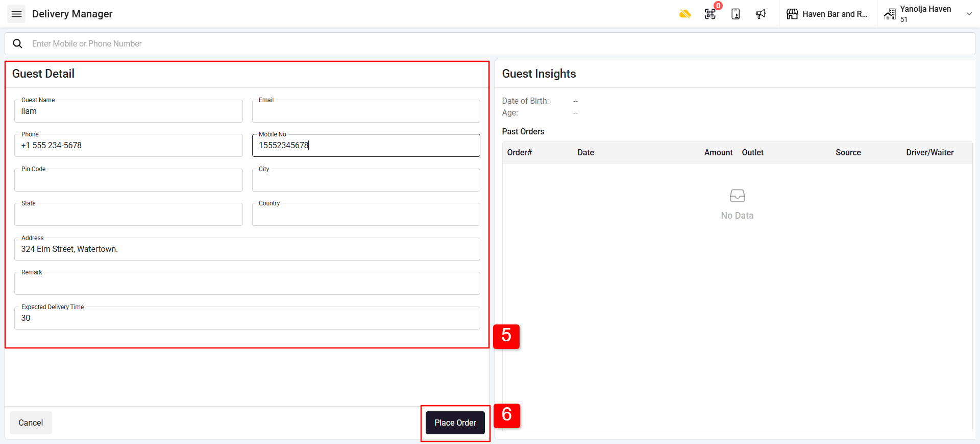Click the Expected Delivery Time field
This screenshot has height=444, width=980.
click(247, 318)
